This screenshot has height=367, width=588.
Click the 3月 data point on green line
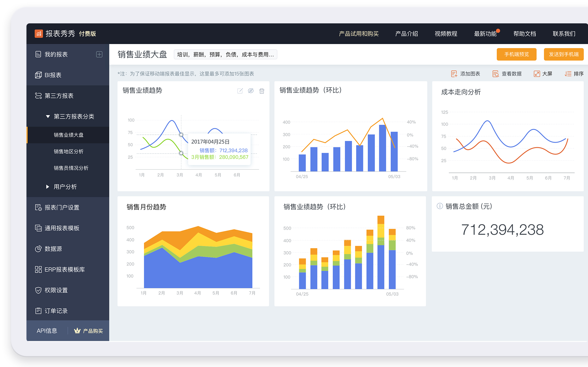click(181, 153)
